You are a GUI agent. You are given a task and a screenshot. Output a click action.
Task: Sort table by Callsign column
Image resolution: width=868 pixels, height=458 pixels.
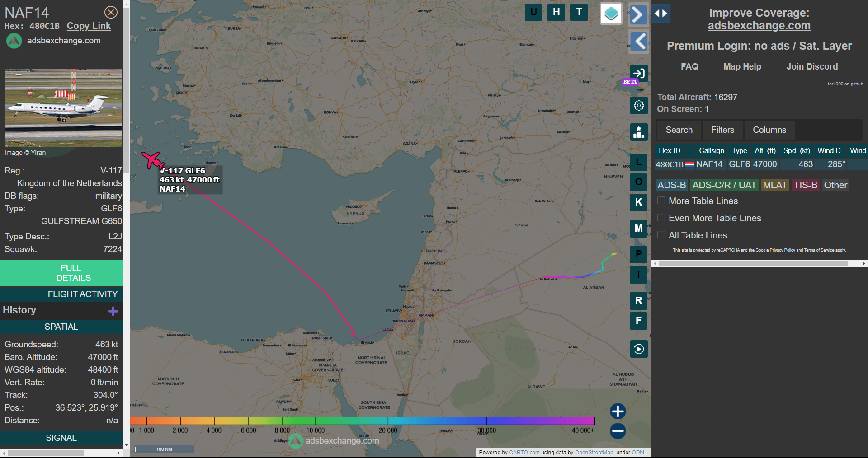pyautogui.click(x=711, y=150)
